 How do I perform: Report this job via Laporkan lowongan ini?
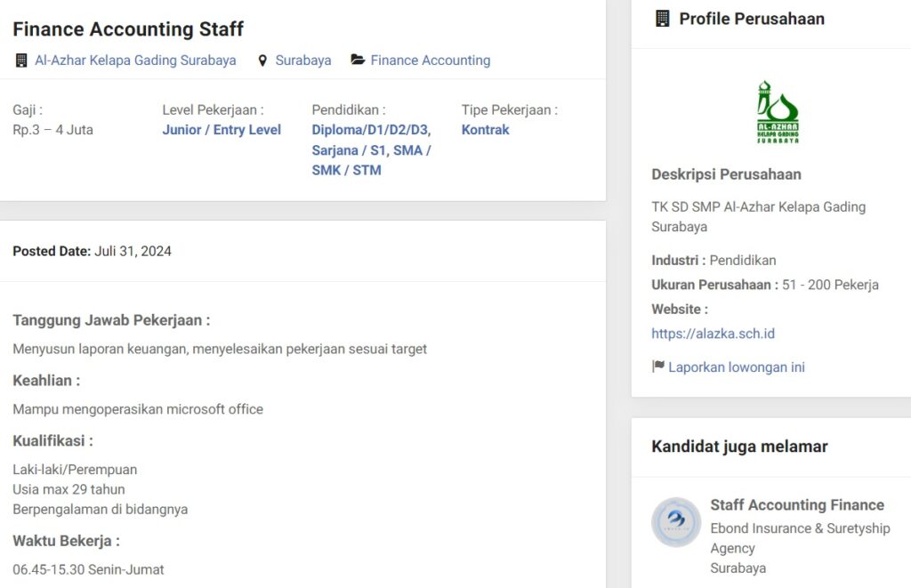737,366
